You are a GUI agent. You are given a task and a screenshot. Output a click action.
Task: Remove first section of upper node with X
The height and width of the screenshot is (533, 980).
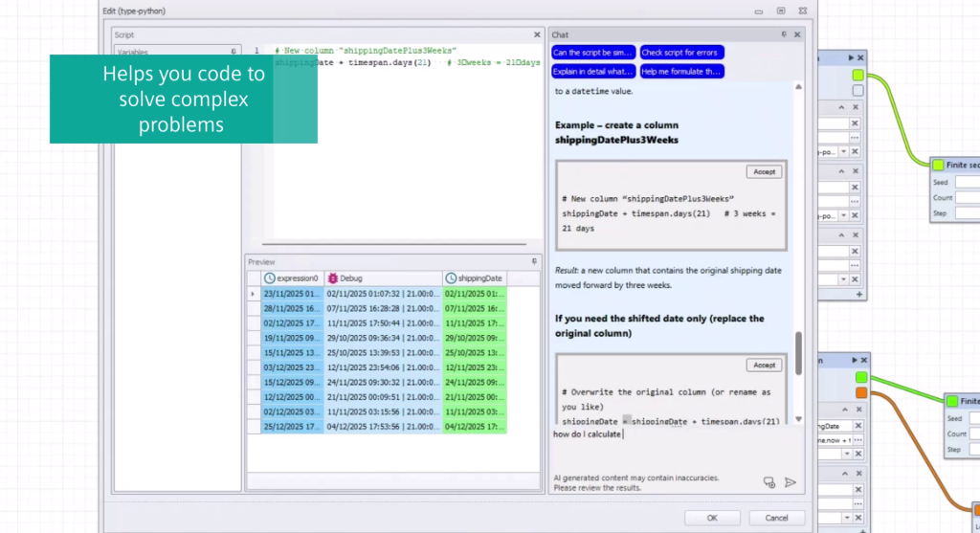point(856,107)
